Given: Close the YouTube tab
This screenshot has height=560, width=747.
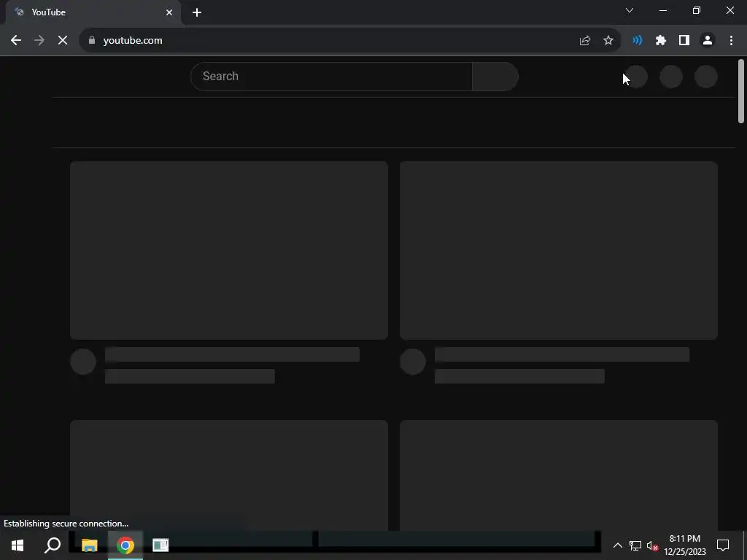Looking at the screenshot, I should (x=169, y=12).
